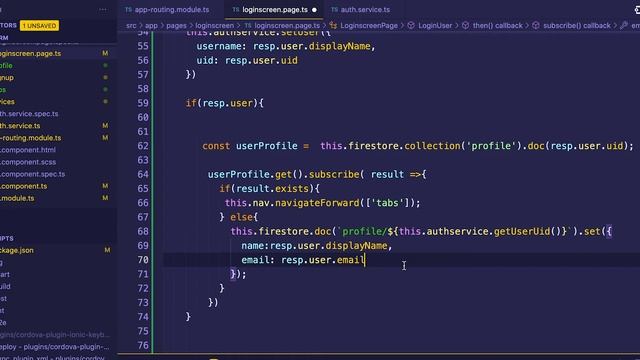640x360 pixels.
Task: Click the 'uild' script entry in sidebar
Action: pyautogui.click(x=5, y=287)
